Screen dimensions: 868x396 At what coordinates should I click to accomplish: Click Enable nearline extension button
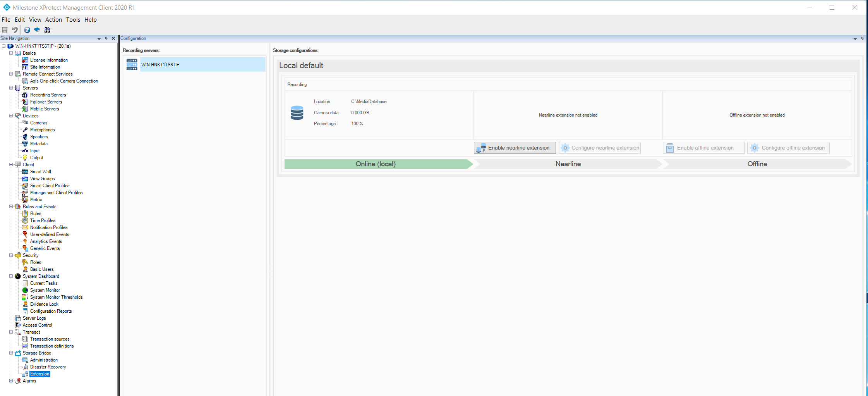(515, 148)
